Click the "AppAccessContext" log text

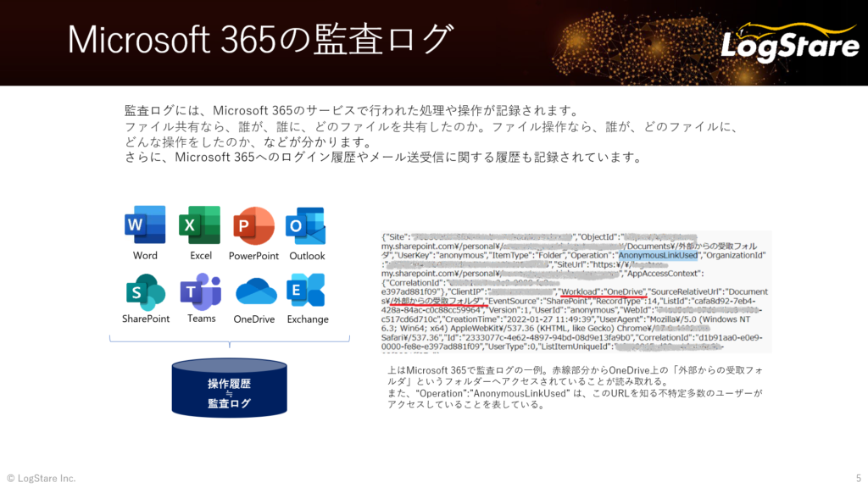(x=662, y=274)
